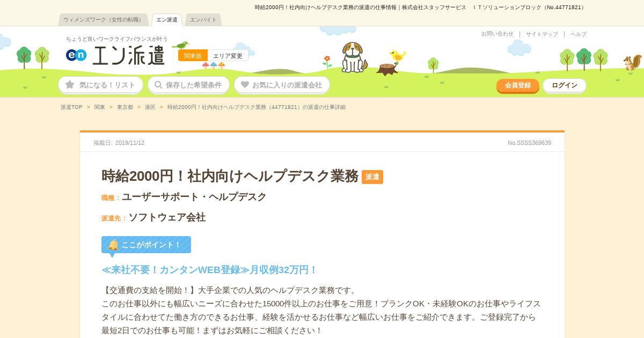Go to 東京都 breadcrumb
The height and width of the screenshot is (338, 644).
[125, 107]
